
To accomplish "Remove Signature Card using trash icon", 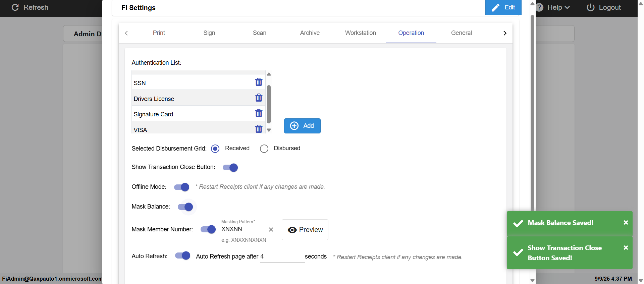I will coord(259,113).
